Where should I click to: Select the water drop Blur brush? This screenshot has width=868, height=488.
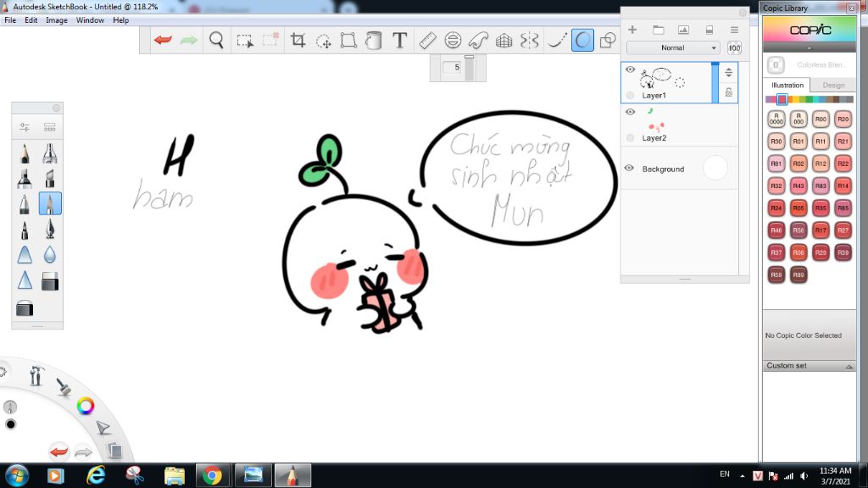click(x=50, y=255)
